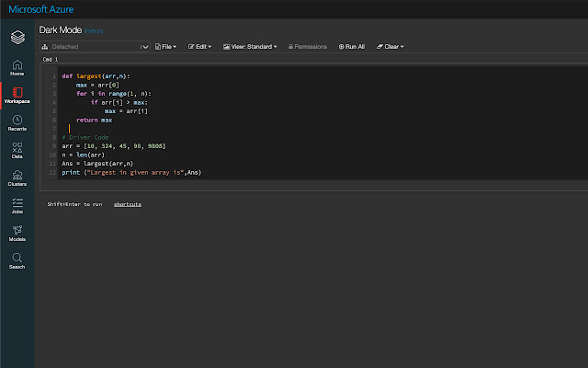Click code line 'def largest(arr,n):'
The width and height of the screenshot is (588, 368).
(96, 76)
